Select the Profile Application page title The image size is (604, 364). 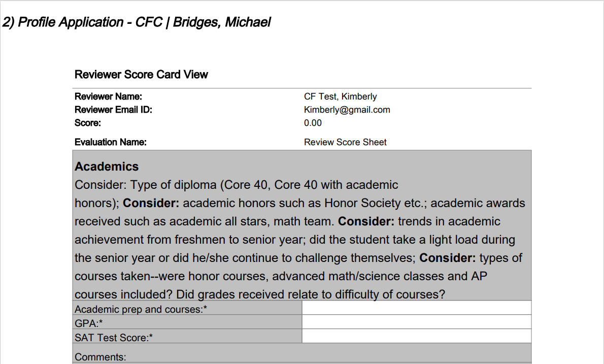pyautogui.click(x=137, y=22)
